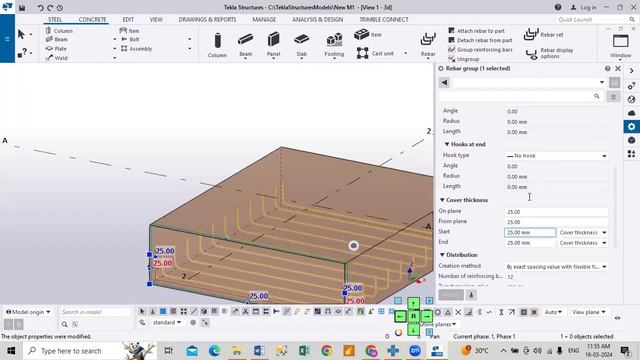Click the steel Plate quick item
The image size is (640, 360).
point(56,49)
